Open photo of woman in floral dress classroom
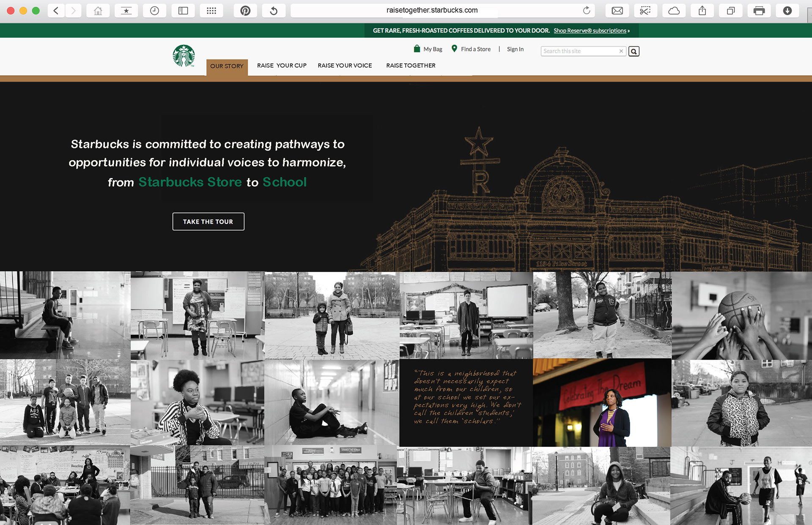The width and height of the screenshot is (812, 525). pos(198,315)
